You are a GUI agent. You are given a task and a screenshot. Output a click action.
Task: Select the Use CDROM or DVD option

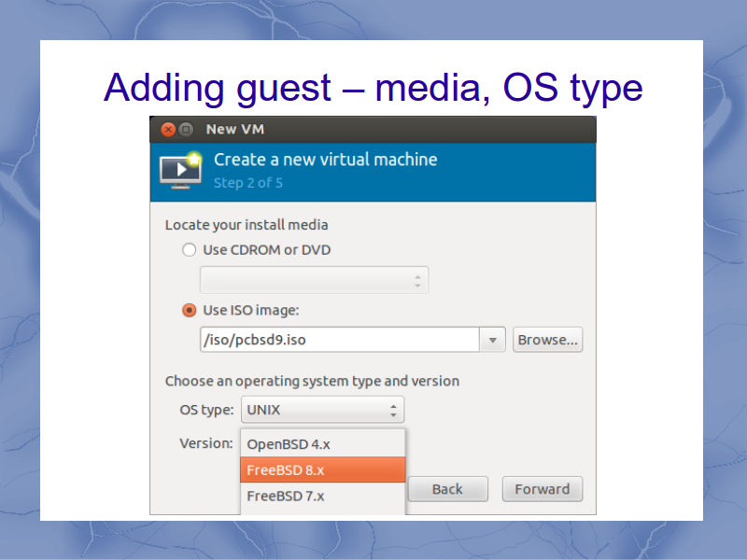click(190, 250)
